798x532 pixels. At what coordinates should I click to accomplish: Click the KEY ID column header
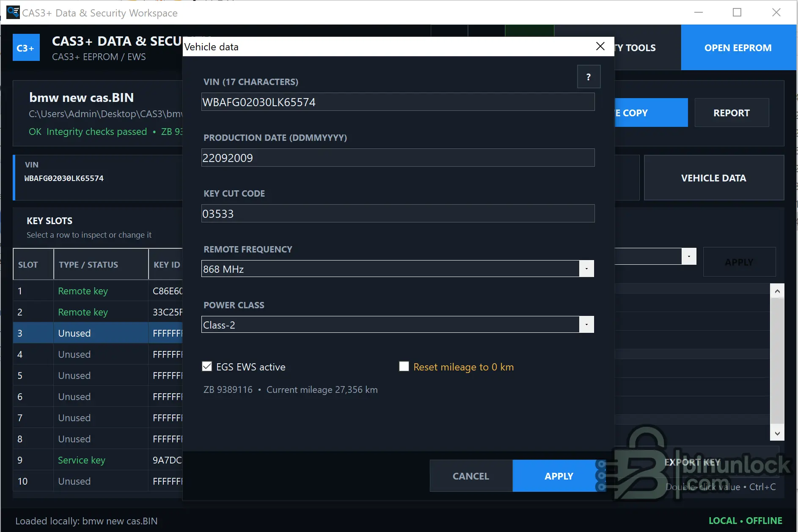pyautogui.click(x=166, y=264)
